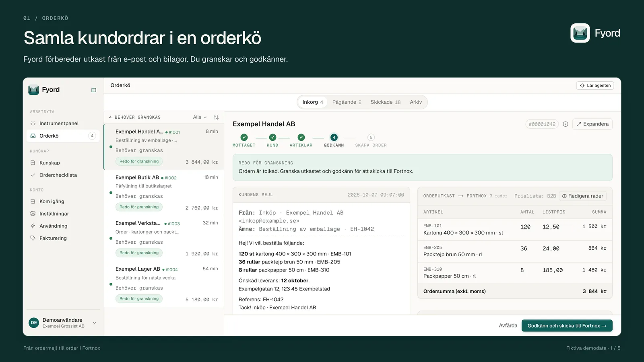Go to Kom igång page

coord(63,202)
